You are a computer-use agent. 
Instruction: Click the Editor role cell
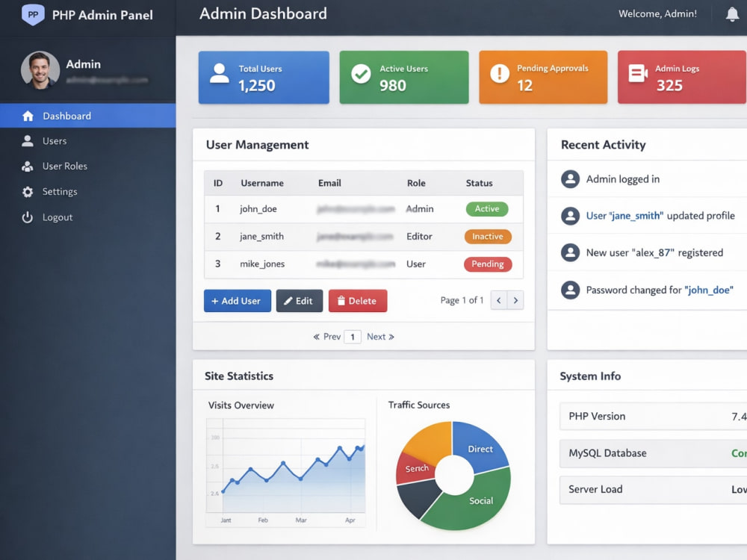419,237
